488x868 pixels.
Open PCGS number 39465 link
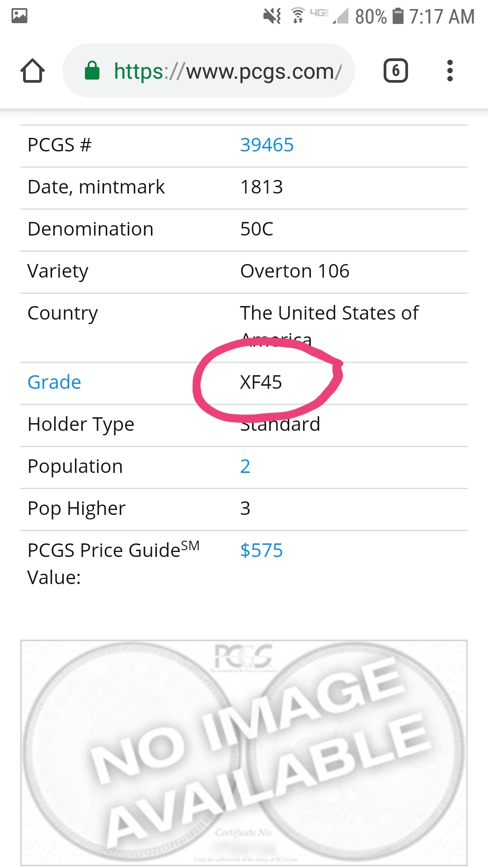point(267,145)
